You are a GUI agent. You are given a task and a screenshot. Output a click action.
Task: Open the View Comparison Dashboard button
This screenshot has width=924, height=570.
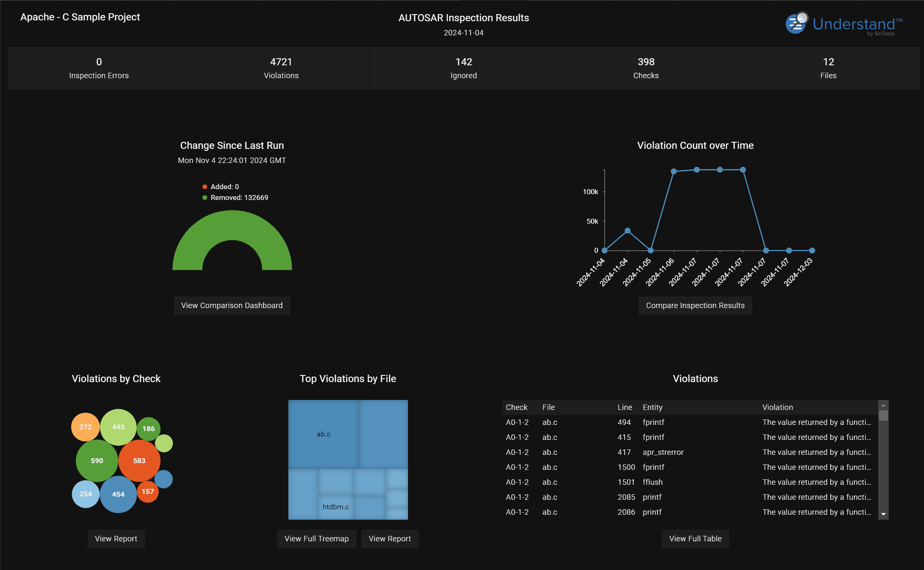[x=232, y=306]
